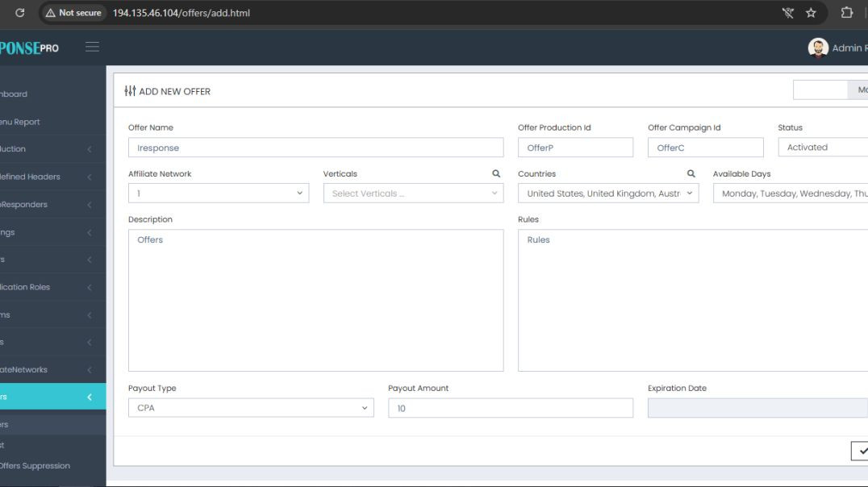The width and height of the screenshot is (868, 487).
Task: Open the hamburger menu beside the IresponsePro logo
Action: pos(92,47)
